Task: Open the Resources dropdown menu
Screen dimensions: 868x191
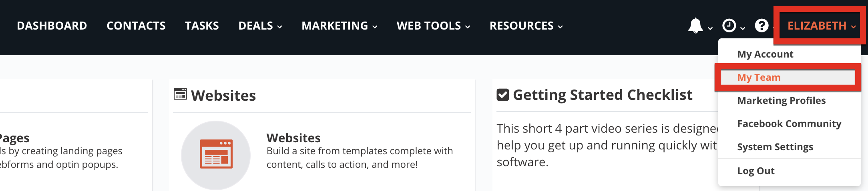Action: pyautogui.click(x=526, y=26)
